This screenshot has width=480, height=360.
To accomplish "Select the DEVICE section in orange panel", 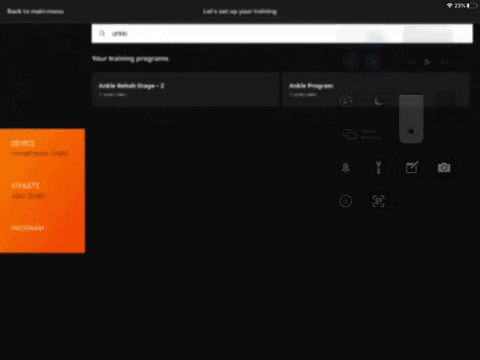I will (39, 148).
